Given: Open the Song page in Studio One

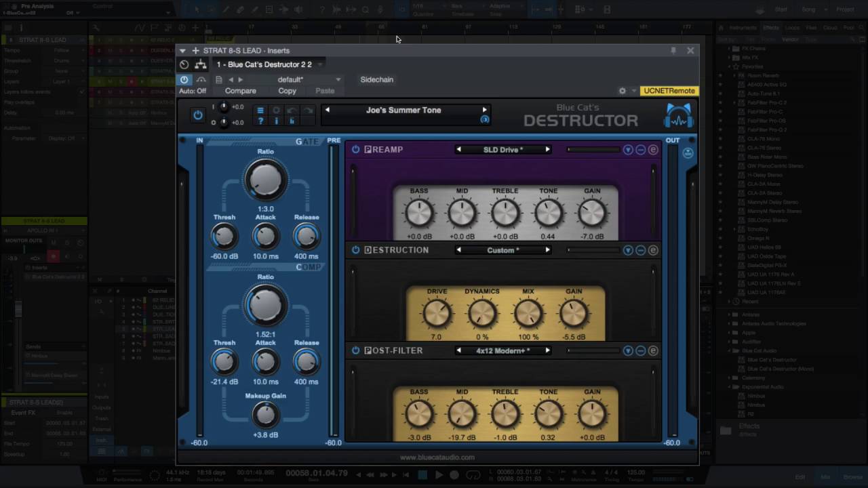Looking at the screenshot, I should click(808, 9).
